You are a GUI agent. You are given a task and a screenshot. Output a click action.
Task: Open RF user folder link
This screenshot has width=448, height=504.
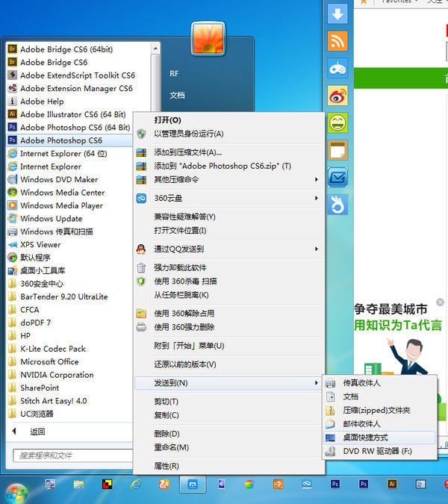174,74
